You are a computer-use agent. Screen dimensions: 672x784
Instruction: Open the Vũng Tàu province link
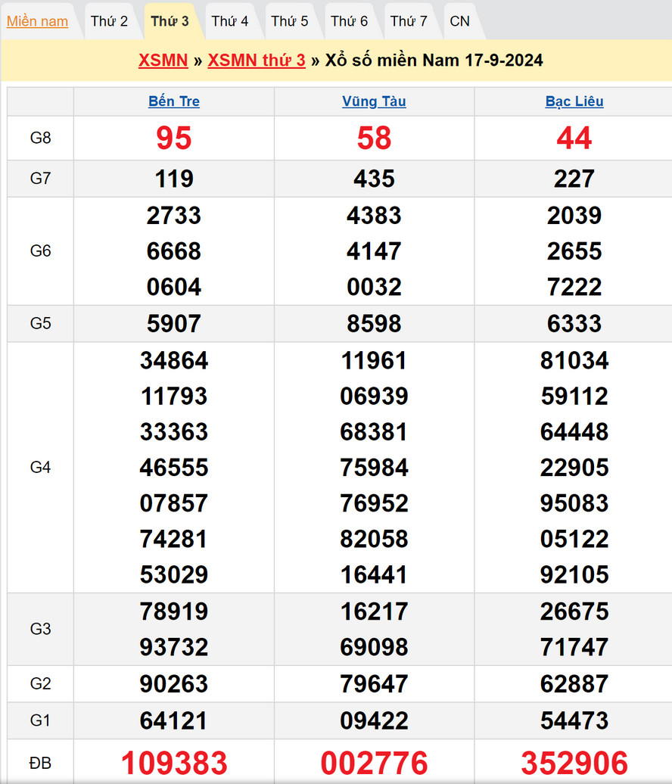(374, 101)
